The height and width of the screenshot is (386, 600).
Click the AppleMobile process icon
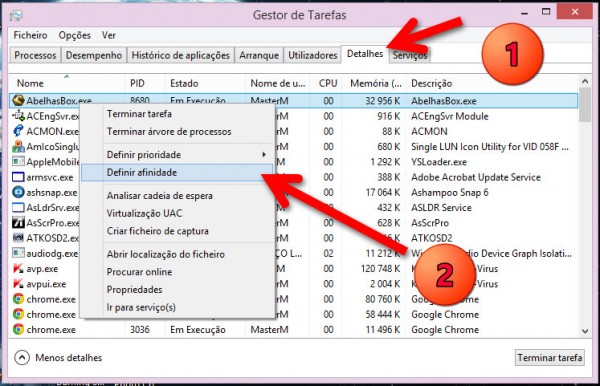[18, 161]
